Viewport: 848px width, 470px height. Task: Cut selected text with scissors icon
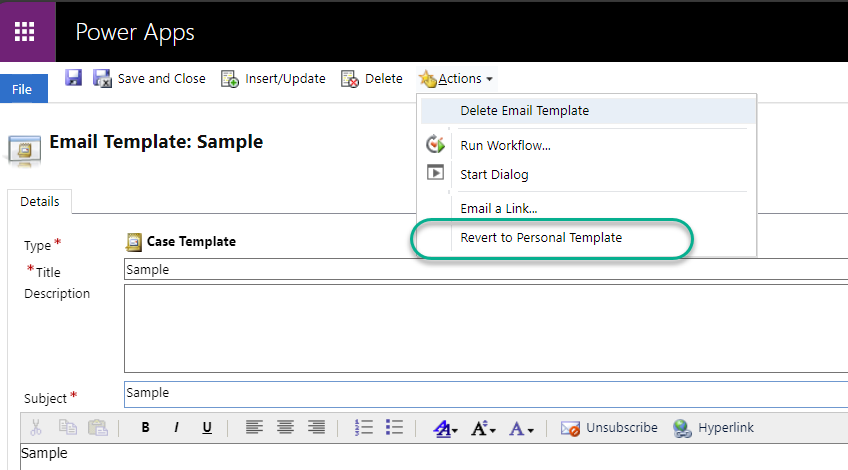(36, 427)
